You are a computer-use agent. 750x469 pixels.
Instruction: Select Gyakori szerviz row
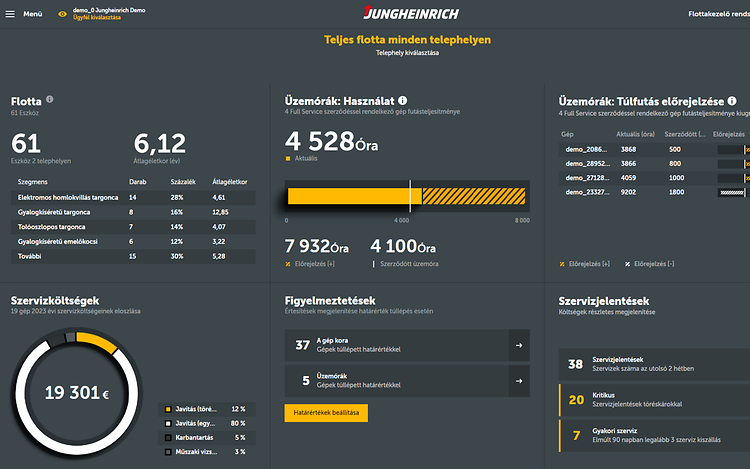click(654, 435)
